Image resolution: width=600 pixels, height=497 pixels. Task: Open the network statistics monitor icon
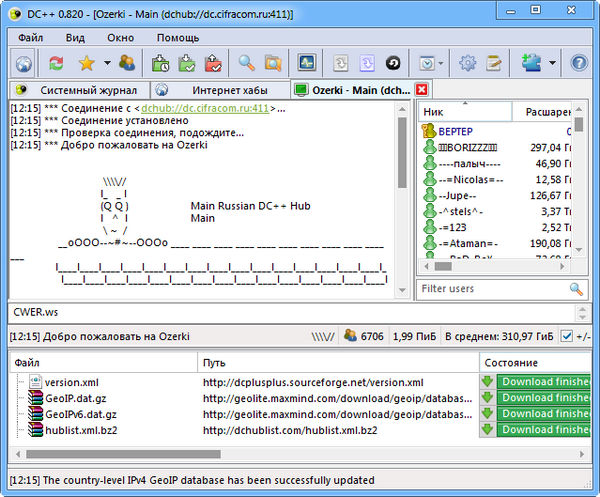tap(306, 63)
